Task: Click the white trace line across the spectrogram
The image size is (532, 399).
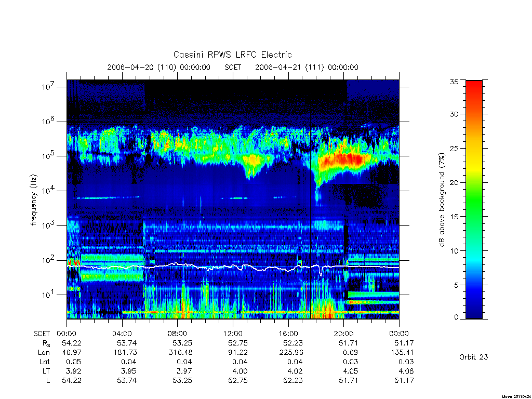Action: coord(233,267)
